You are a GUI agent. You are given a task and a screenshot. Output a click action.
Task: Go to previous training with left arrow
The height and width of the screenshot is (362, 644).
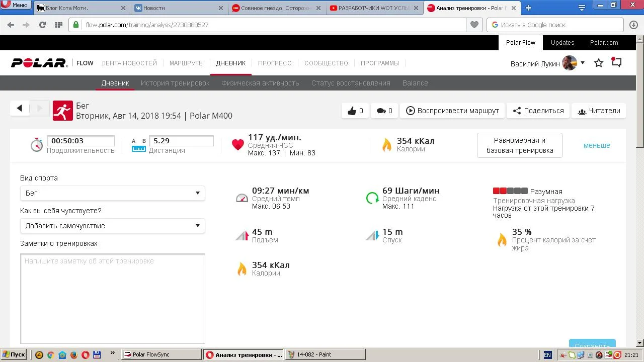(x=20, y=108)
